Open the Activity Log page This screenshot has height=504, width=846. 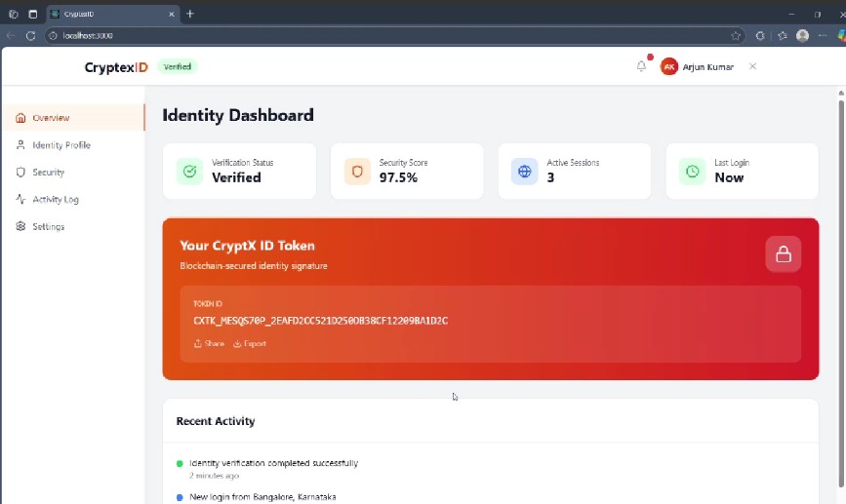click(73, 200)
